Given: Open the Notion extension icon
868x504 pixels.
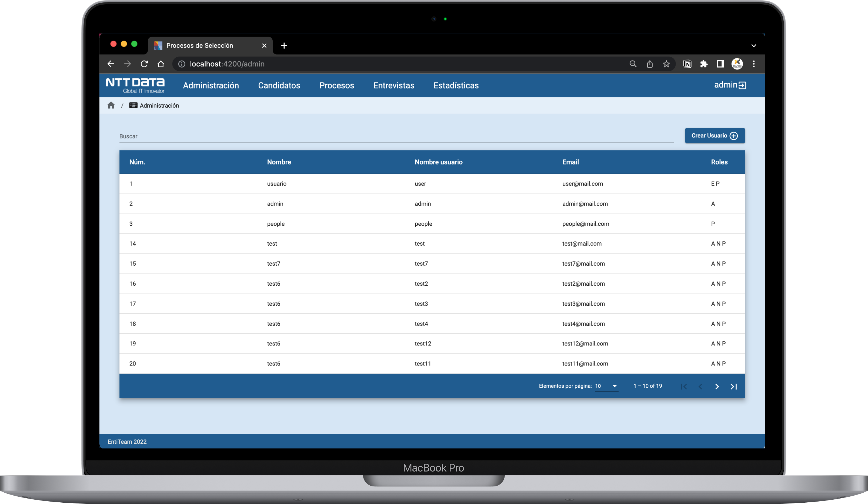Looking at the screenshot, I should 687,64.
